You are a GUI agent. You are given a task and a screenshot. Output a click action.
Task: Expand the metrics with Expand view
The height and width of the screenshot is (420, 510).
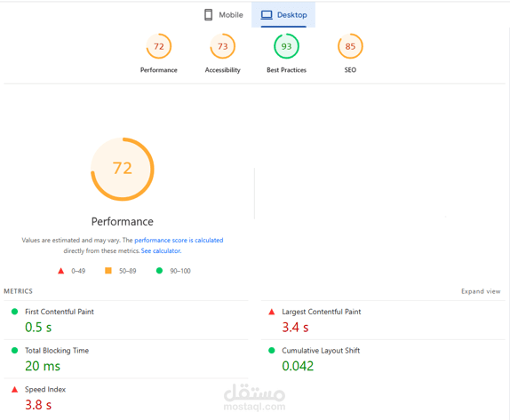tap(481, 291)
